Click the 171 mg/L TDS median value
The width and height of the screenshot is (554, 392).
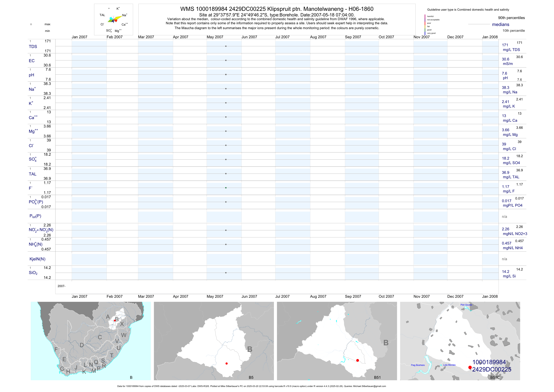[505, 45]
